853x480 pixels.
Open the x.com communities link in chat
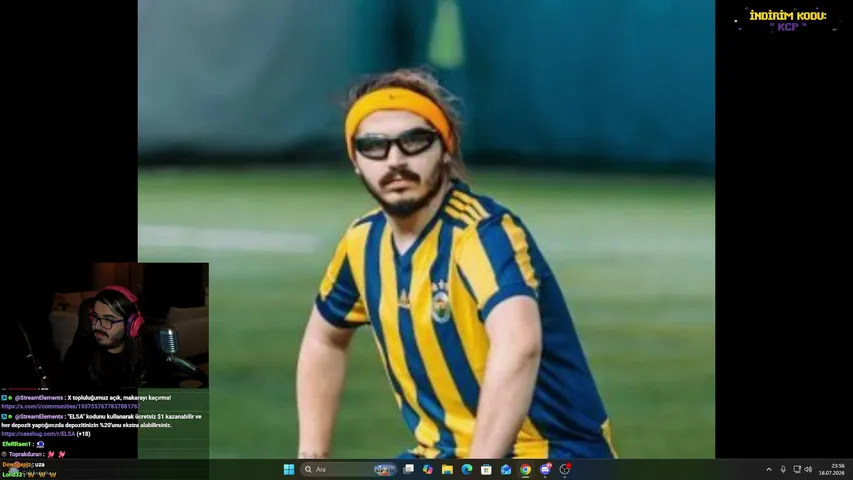coord(71,407)
